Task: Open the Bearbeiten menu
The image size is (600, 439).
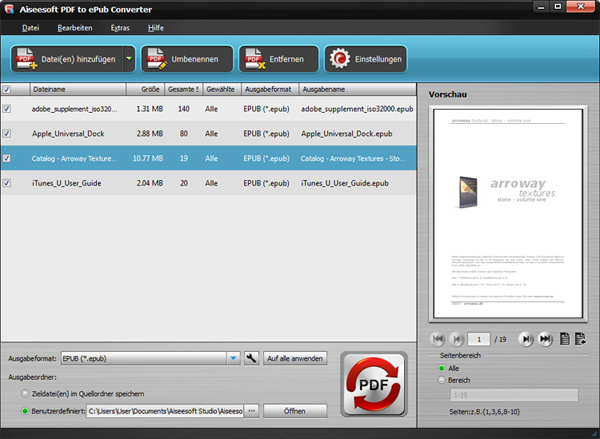Action: tap(75, 27)
